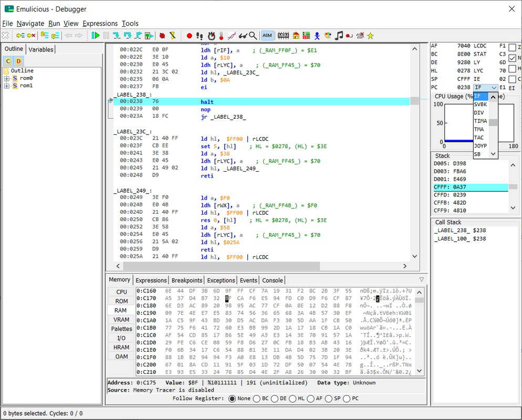522x420 pixels.
Task: Click the C filter button in Outline
Action: 8,61
